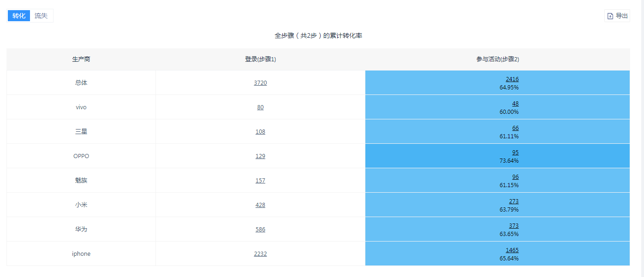Open the iphone participation count 1465
644x277 pixels.
point(512,250)
